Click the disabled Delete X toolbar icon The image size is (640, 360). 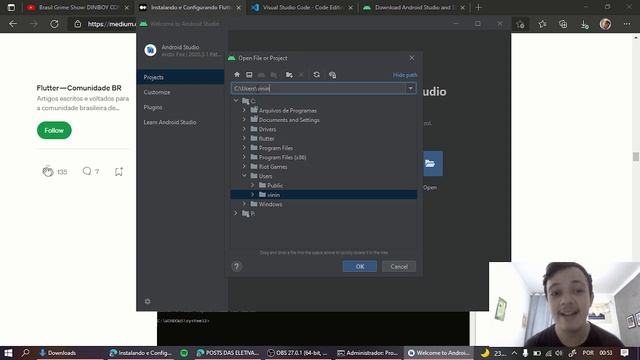(x=301, y=75)
